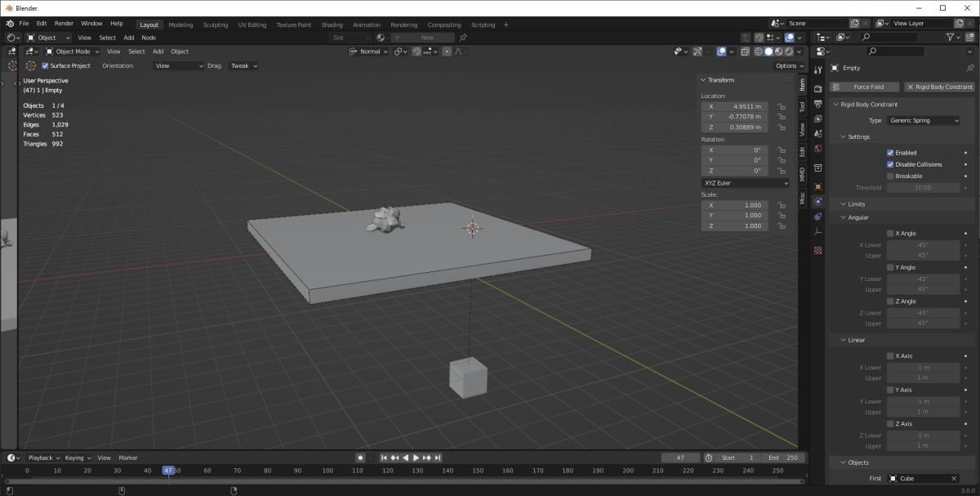The width and height of the screenshot is (980, 496).
Task: Click the Force Field button
Action: tap(864, 87)
